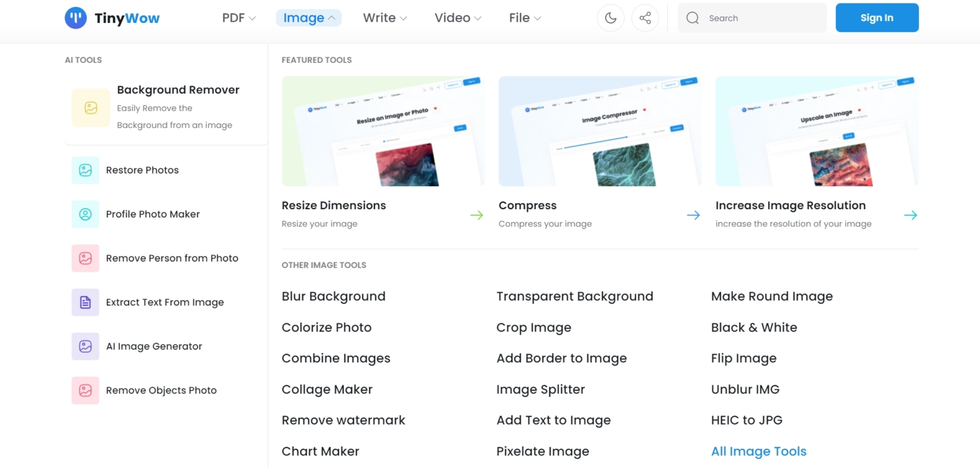Open the AI Image Generator icon
This screenshot has width=980, height=468.
click(85, 346)
